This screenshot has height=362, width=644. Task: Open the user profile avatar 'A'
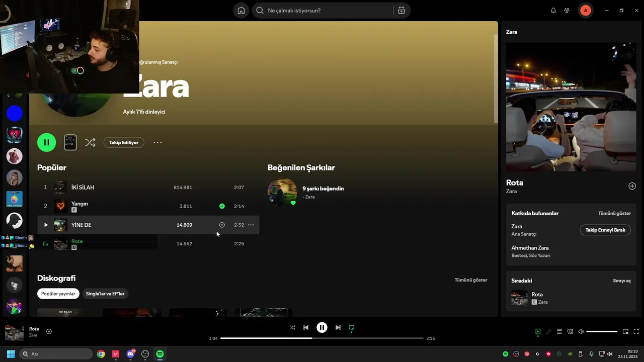[585, 11]
